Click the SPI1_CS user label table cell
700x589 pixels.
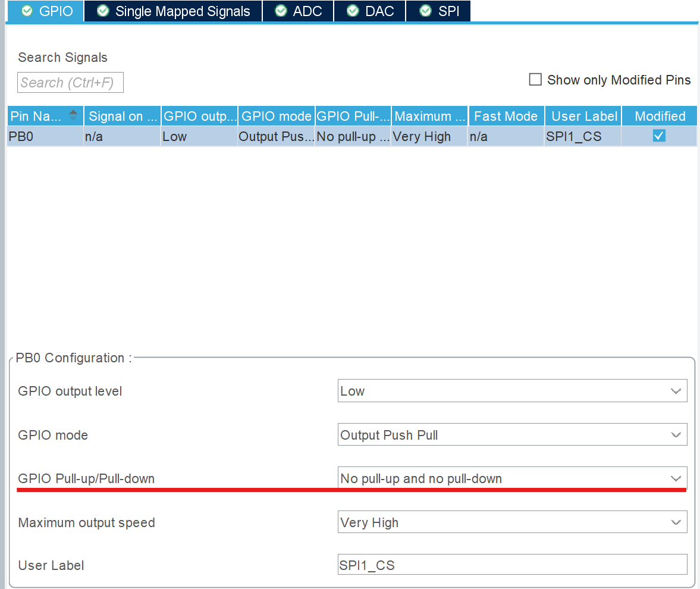pos(583,136)
